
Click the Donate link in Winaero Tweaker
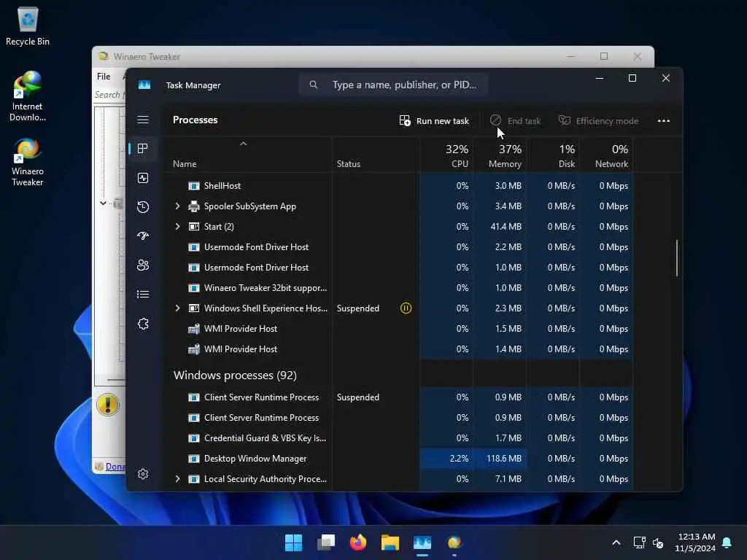point(115,467)
